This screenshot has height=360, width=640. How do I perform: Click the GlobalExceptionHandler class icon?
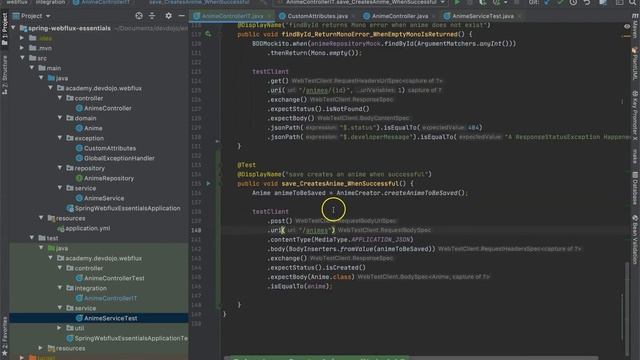click(79, 158)
